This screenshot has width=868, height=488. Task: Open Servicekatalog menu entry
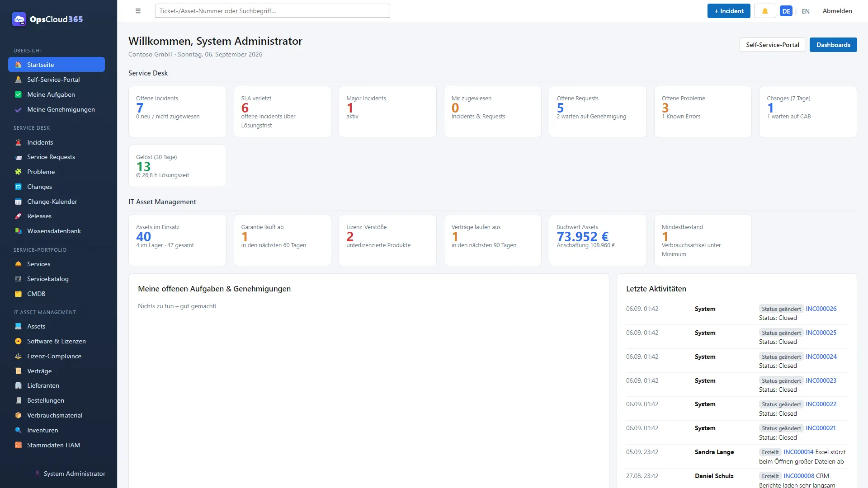tap(57, 279)
